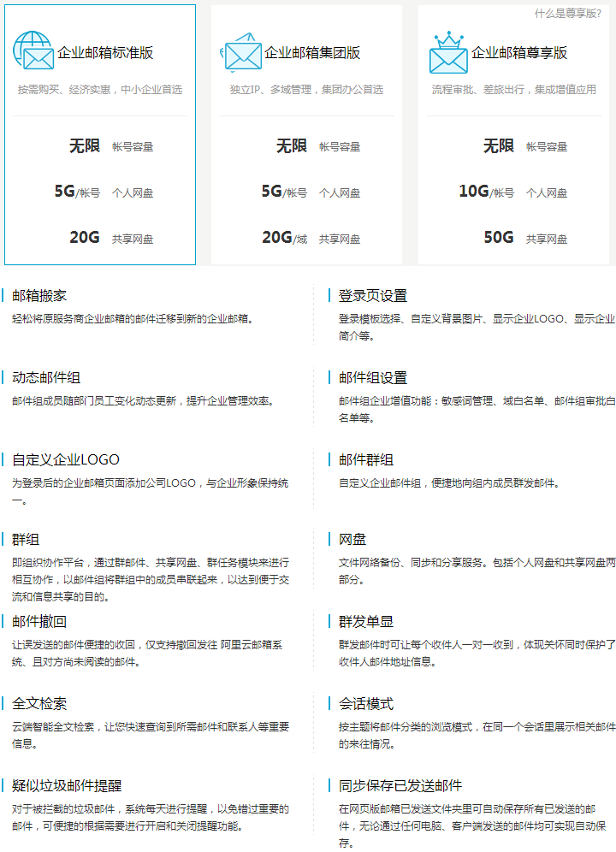Open the 什么是尊享版? help link

pos(567,13)
